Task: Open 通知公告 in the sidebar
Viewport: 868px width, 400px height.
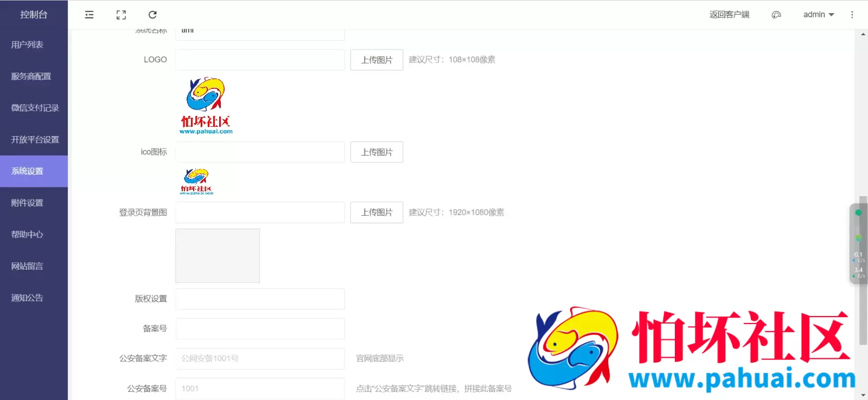Action: click(34, 298)
